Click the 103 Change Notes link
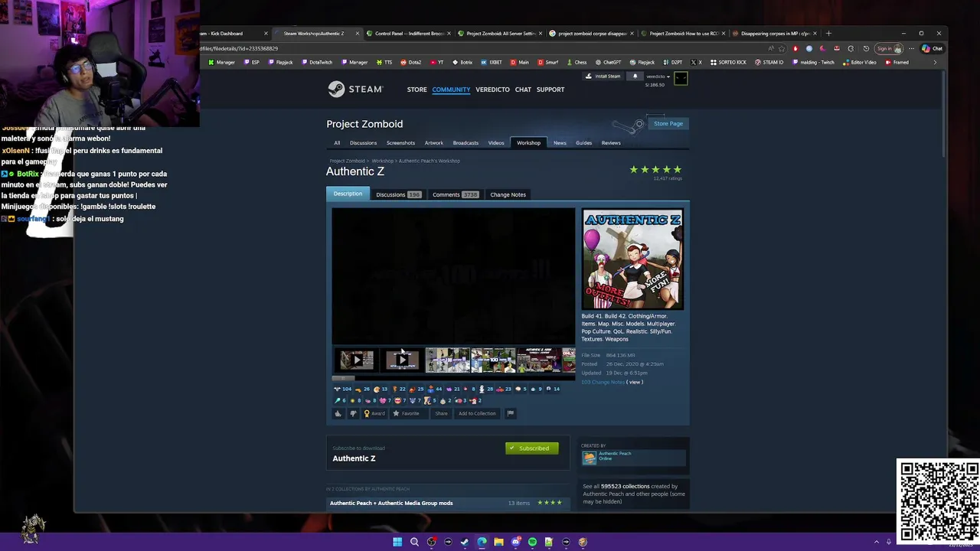The width and height of the screenshot is (980, 551). pyautogui.click(x=603, y=382)
